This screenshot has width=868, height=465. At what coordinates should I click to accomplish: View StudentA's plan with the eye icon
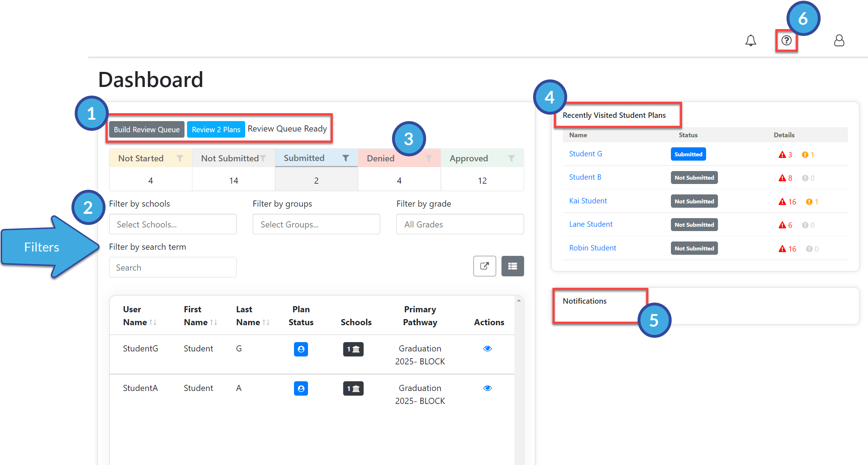click(487, 388)
